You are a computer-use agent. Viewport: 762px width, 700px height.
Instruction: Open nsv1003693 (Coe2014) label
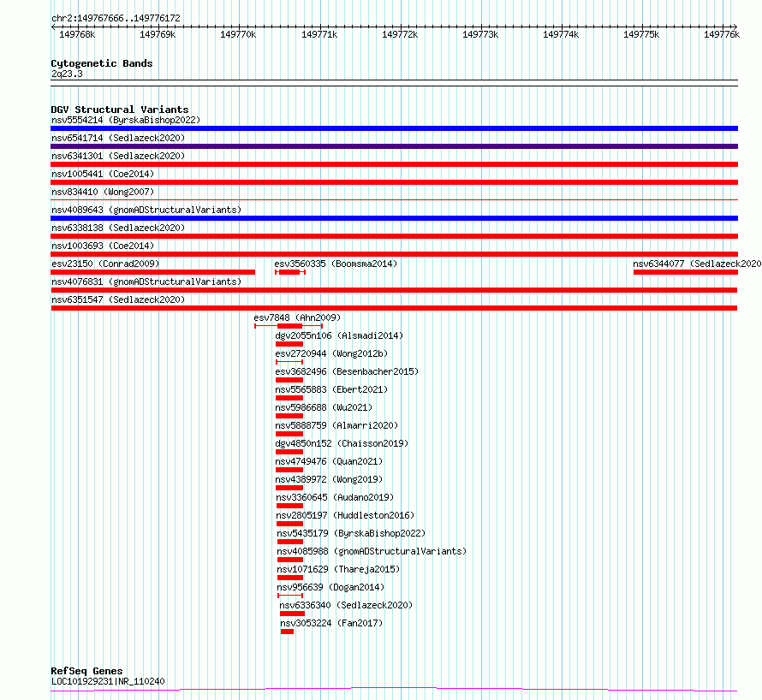[x=103, y=246]
